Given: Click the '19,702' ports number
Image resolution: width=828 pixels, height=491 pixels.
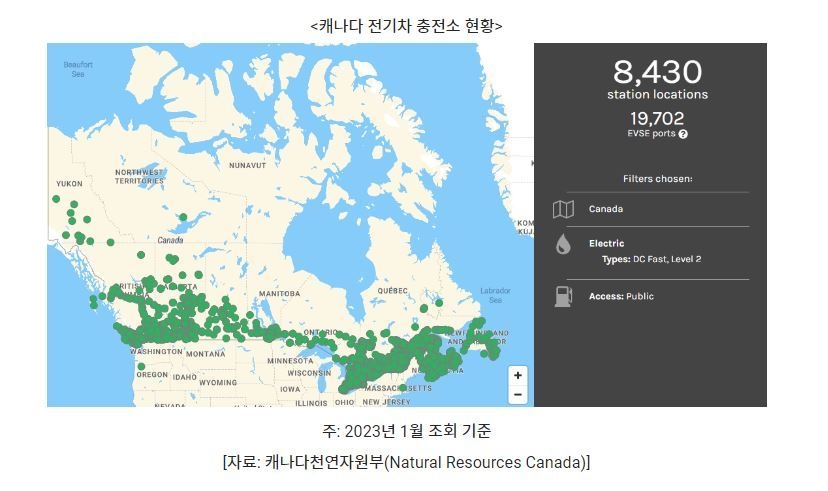Looking at the screenshot, I should coord(657,118).
